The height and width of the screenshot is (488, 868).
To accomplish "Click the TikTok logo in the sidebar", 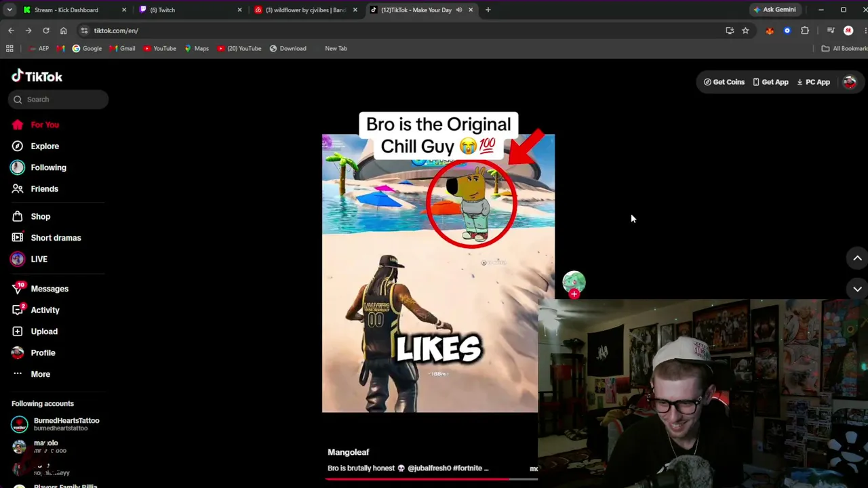I will point(37,77).
